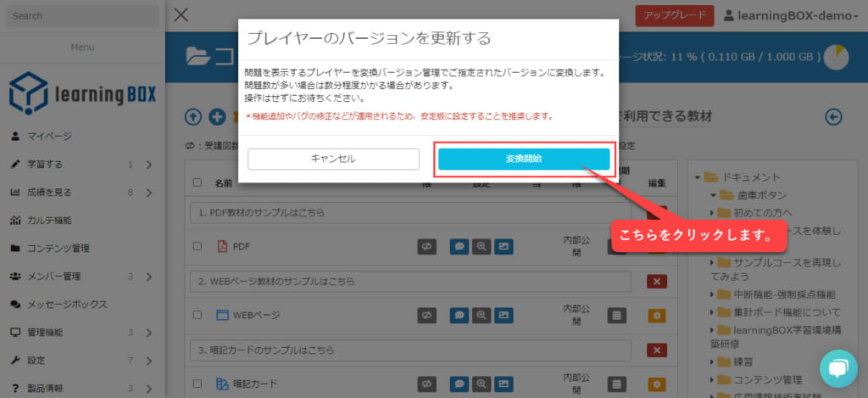Click the magnifier icon in PDF row
The width and height of the screenshot is (868, 398).
(482, 247)
